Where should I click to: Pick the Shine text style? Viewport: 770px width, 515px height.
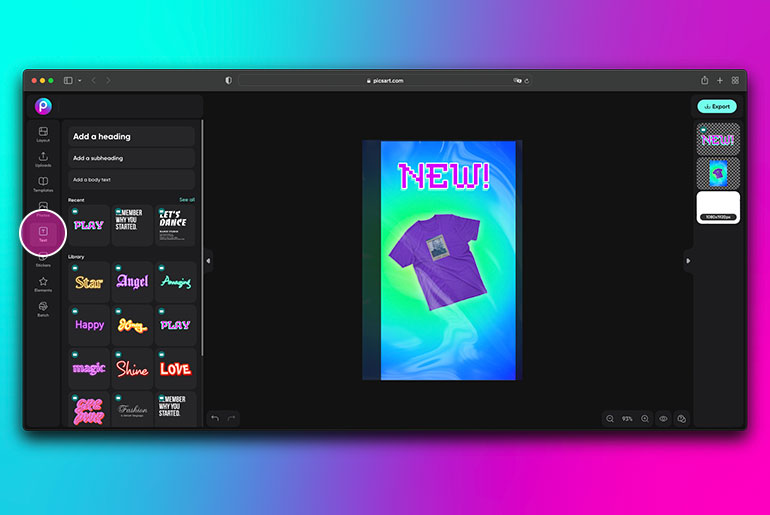(132, 368)
